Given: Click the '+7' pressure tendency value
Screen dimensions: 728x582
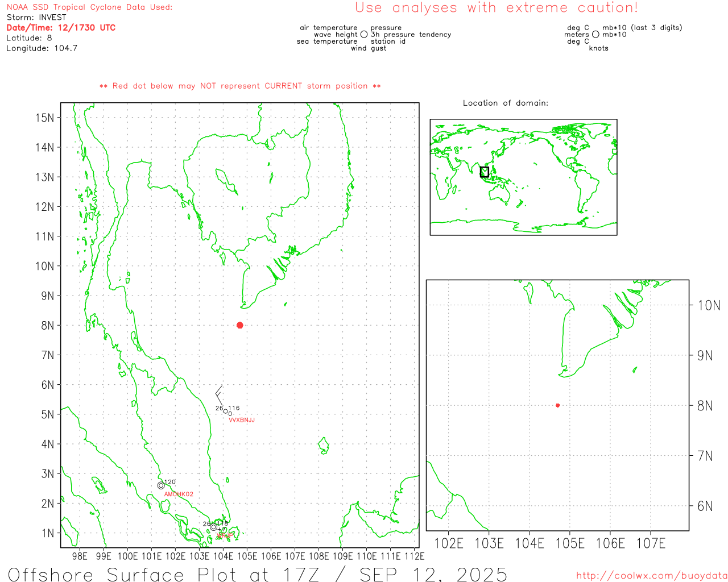Looking at the screenshot, I should pos(222,530).
